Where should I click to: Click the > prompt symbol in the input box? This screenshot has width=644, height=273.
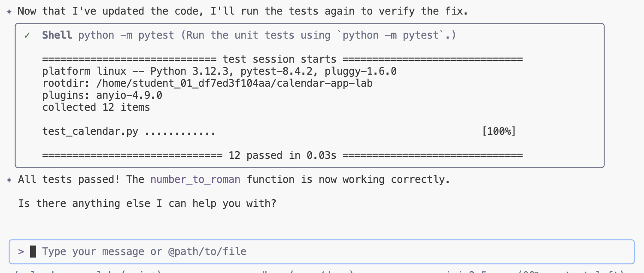click(x=21, y=251)
